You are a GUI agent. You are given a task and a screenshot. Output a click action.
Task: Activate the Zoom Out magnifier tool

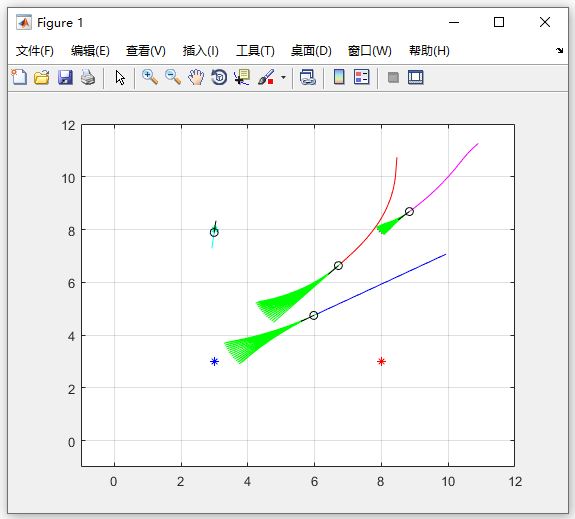[173, 77]
